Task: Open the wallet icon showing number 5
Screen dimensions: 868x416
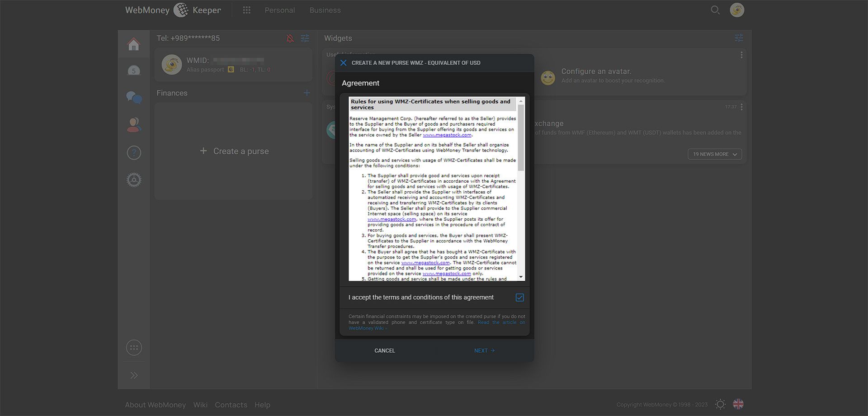Action: [x=133, y=71]
